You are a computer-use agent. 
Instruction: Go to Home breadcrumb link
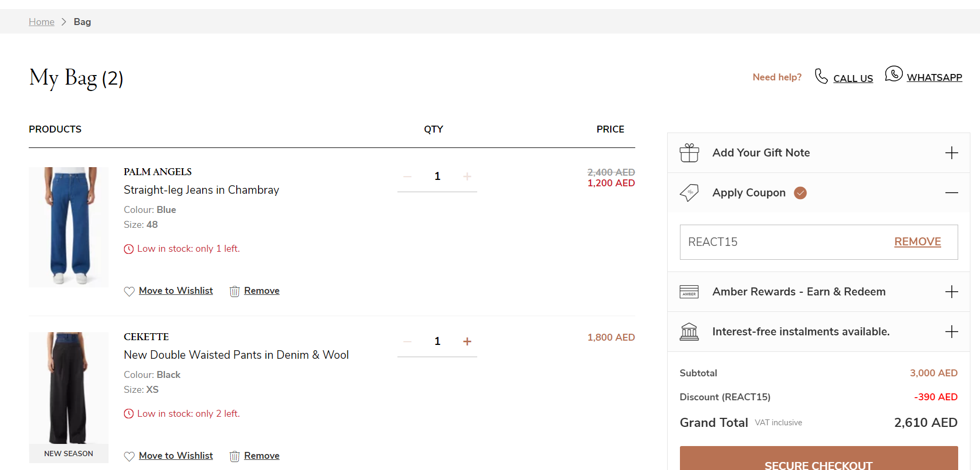click(41, 22)
